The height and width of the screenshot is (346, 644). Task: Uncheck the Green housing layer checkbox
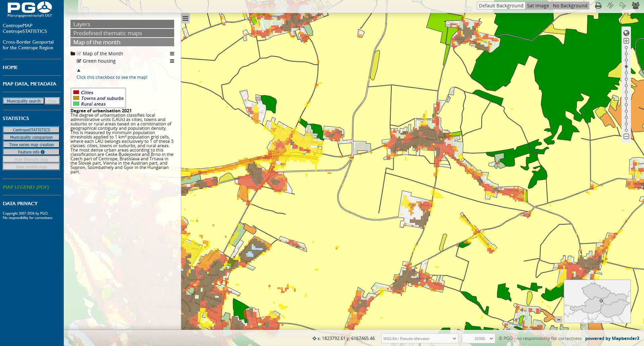(x=79, y=61)
